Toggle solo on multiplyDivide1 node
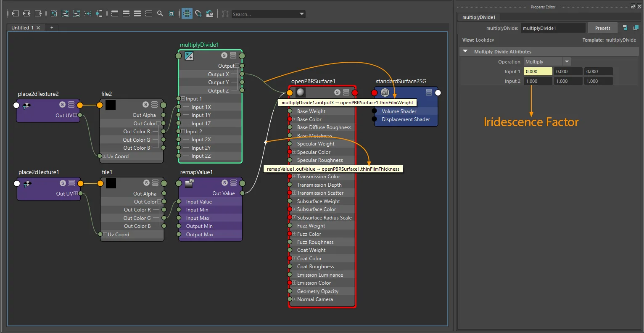 click(224, 55)
